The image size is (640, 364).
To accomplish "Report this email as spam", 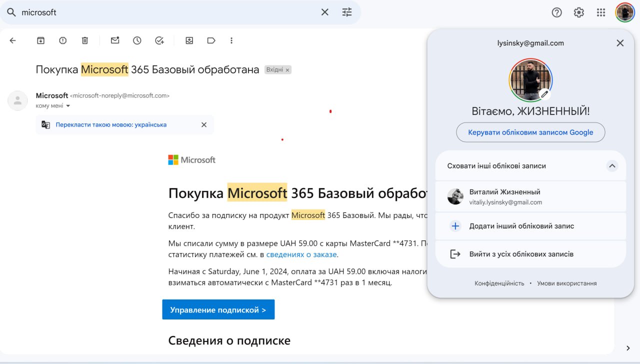I will [x=62, y=40].
